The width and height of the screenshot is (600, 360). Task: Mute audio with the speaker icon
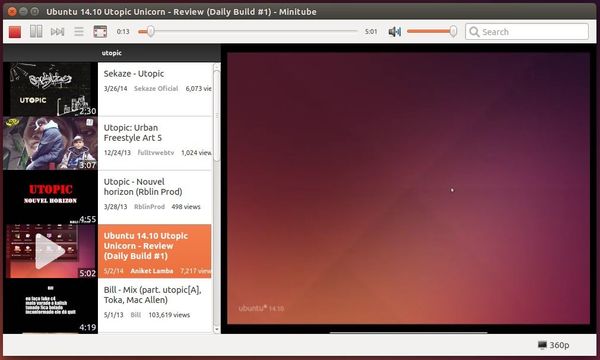[x=395, y=31]
